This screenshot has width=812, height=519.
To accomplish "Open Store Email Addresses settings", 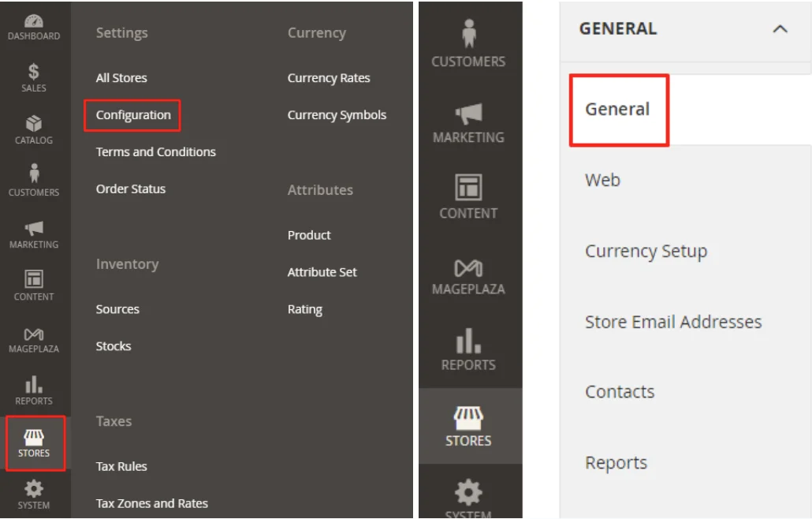I will pos(673,322).
